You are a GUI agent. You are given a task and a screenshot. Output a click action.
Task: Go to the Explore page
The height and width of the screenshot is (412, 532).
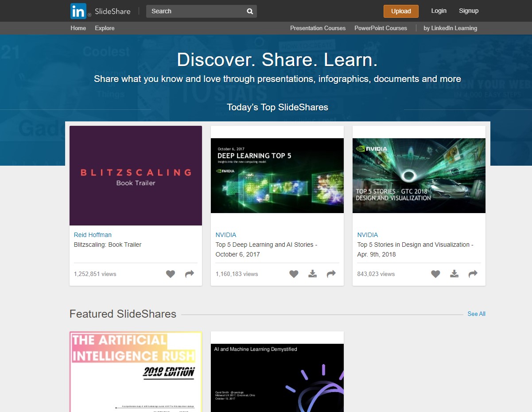tap(105, 28)
